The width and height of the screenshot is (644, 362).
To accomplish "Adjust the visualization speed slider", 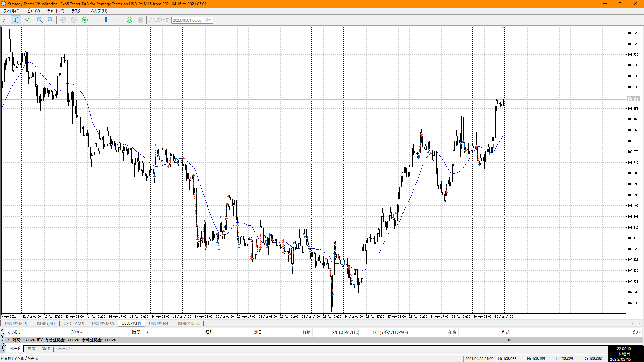I will (106, 20).
